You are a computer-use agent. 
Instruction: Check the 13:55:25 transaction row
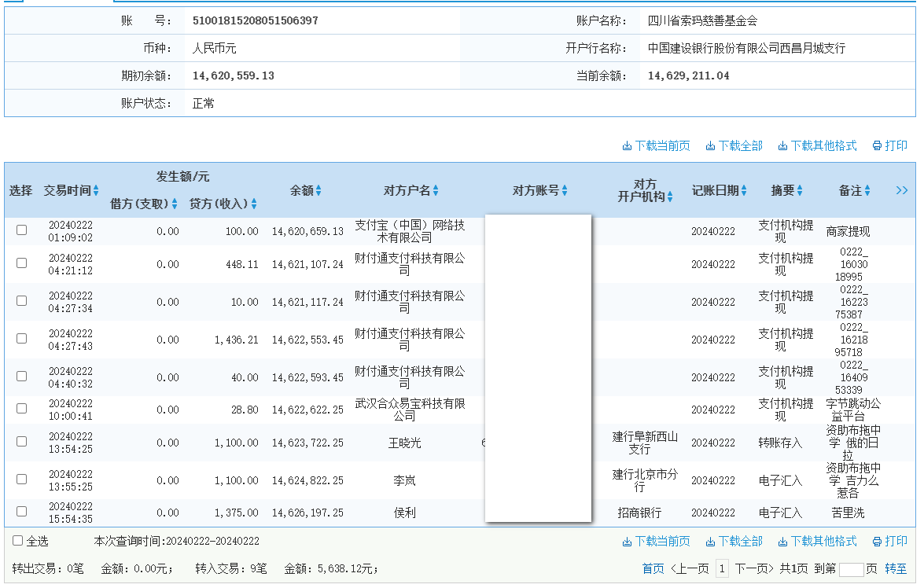tap(22, 479)
